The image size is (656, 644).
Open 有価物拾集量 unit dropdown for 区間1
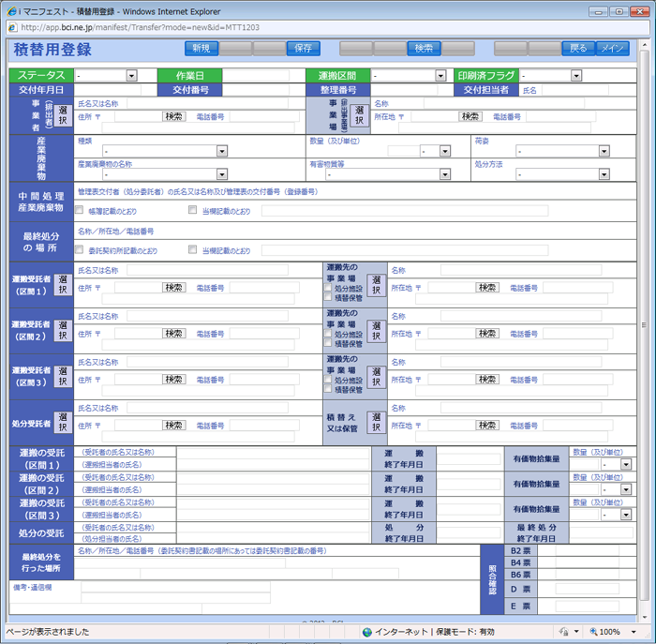click(626, 464)
